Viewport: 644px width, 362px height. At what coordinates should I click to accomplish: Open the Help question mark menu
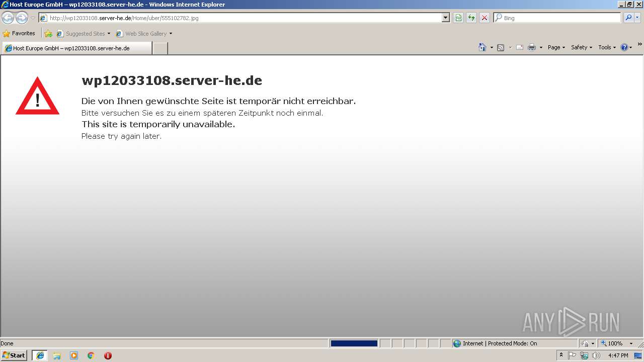[626, 47]
